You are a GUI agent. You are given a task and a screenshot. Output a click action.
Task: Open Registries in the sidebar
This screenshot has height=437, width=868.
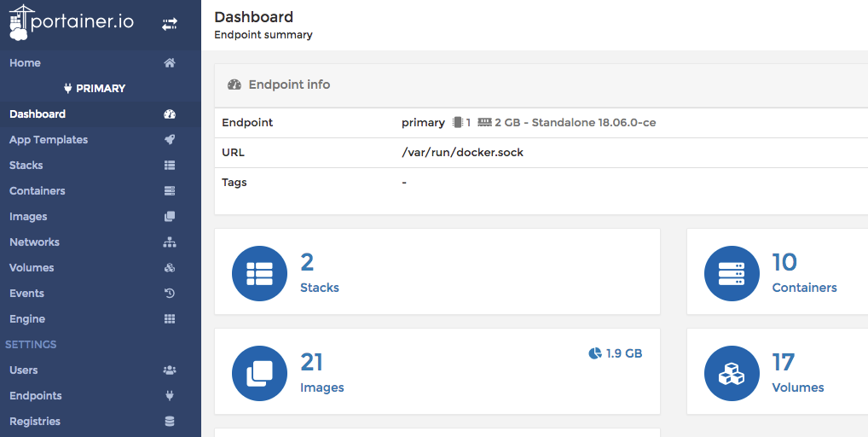(35, 422)
